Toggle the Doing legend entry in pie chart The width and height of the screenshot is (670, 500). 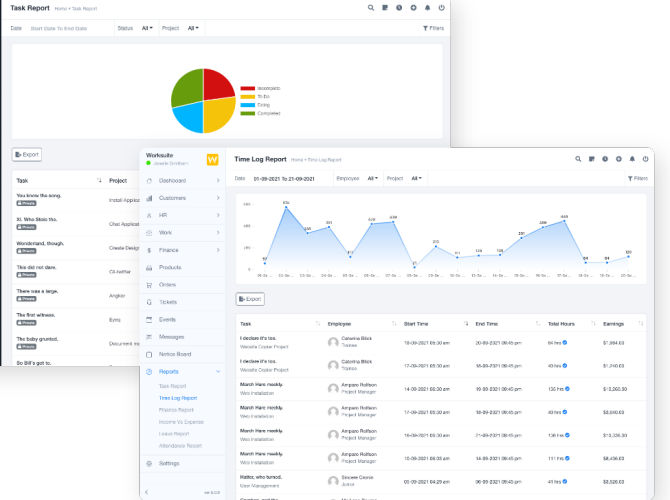coord(260,104)
